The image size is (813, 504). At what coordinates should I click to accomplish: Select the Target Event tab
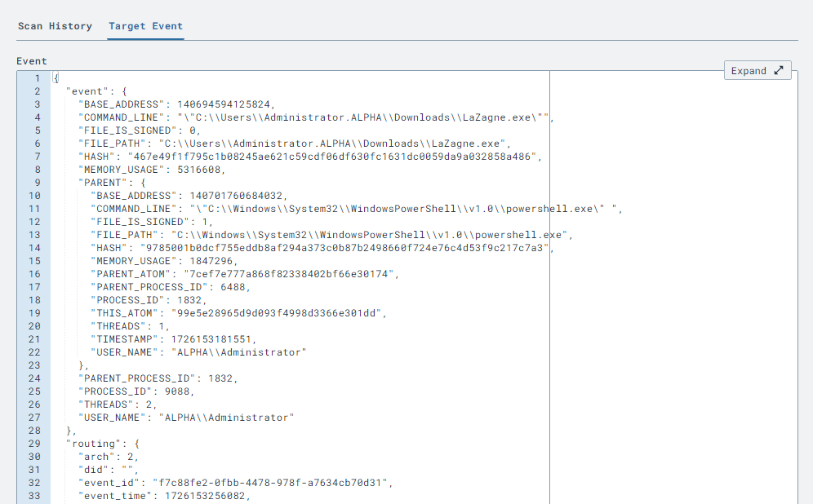click(x=146, y=26)
